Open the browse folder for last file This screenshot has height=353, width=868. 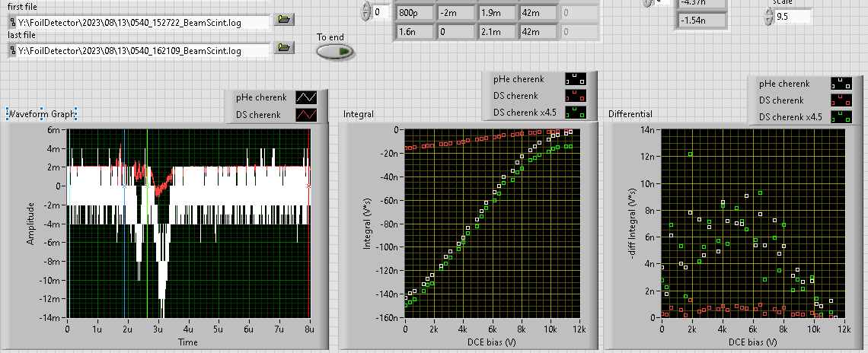tap(284, 49)
